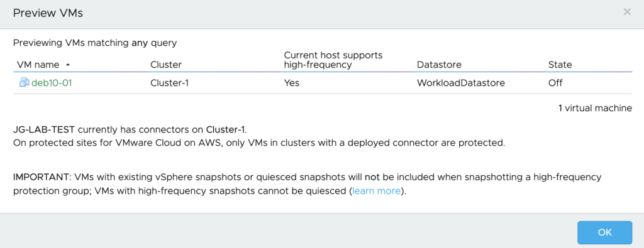Click the JG-LAB-TEST site name text
The image size is (644, 248).
click(x=44, y=131)
